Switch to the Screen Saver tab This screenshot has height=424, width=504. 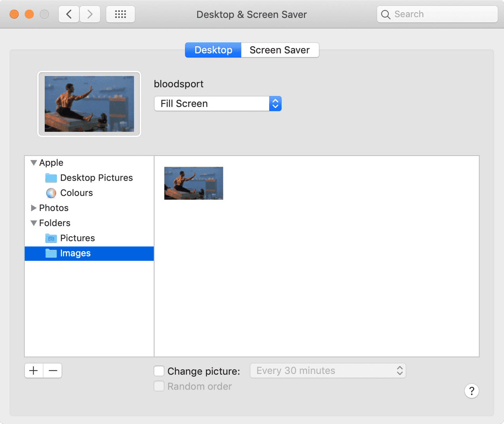coord(279,50)
